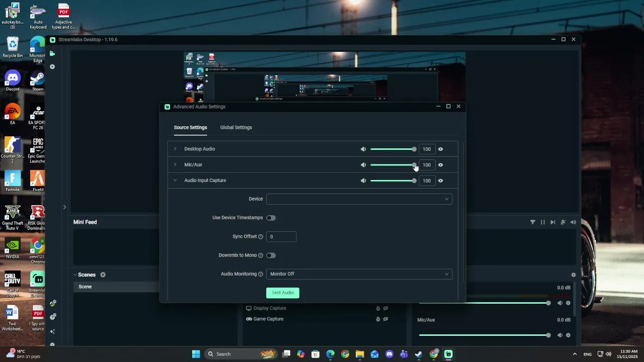Click the Desktop Audio volume value field
The height and width of the screenshot is (362, 644).
click(x=427, y=149)
